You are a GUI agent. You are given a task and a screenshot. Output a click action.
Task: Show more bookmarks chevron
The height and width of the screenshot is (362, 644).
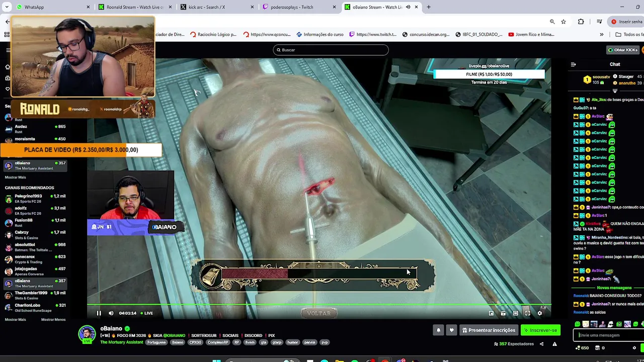(601, 34)
